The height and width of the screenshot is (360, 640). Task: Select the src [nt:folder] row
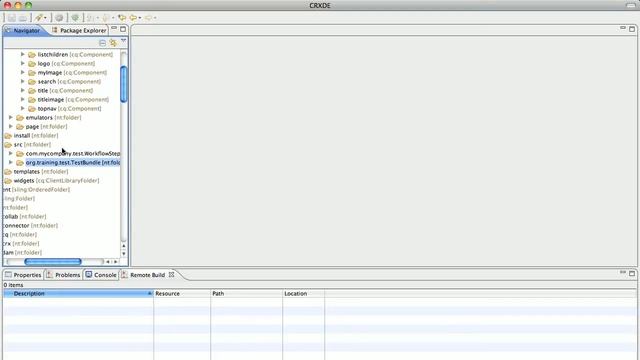pyautogui.click(x=28, y=144)
